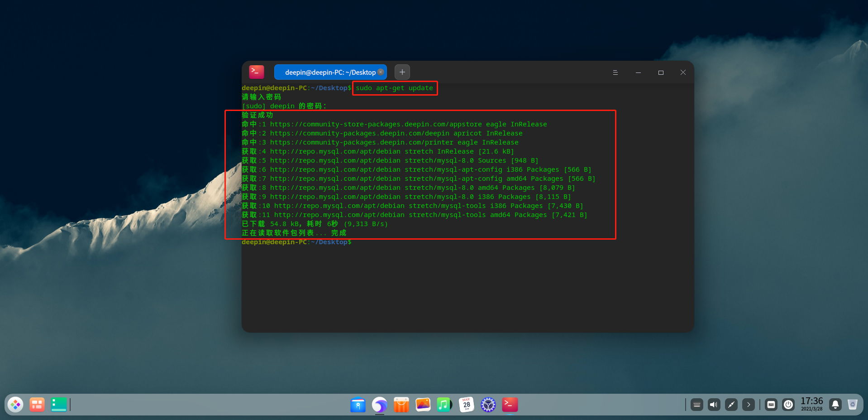
Task: Launch the Music app from the dock
Action: (445, 405)
